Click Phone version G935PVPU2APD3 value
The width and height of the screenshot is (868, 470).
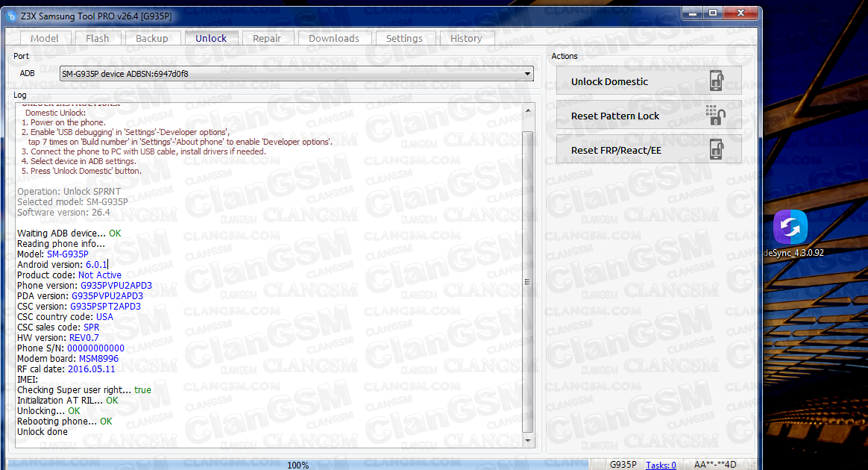click(x=116, y=286)
